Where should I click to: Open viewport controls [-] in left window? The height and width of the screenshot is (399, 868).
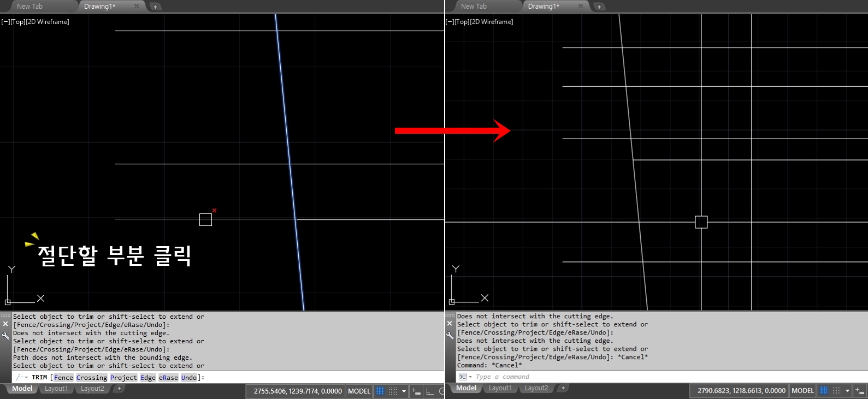point(5,22)
